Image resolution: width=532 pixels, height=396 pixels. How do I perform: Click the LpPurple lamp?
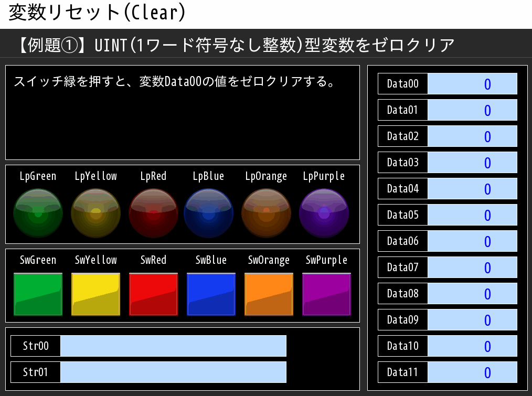[324, 213]
